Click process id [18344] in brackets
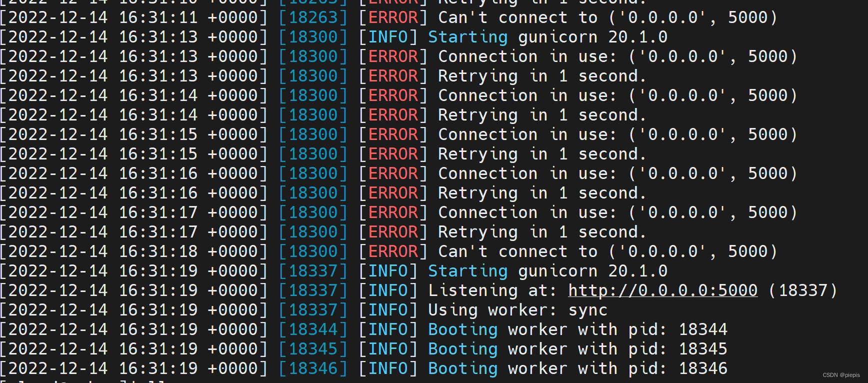The height and width of the screenshot is (383, 868). [x=313, y=329]
